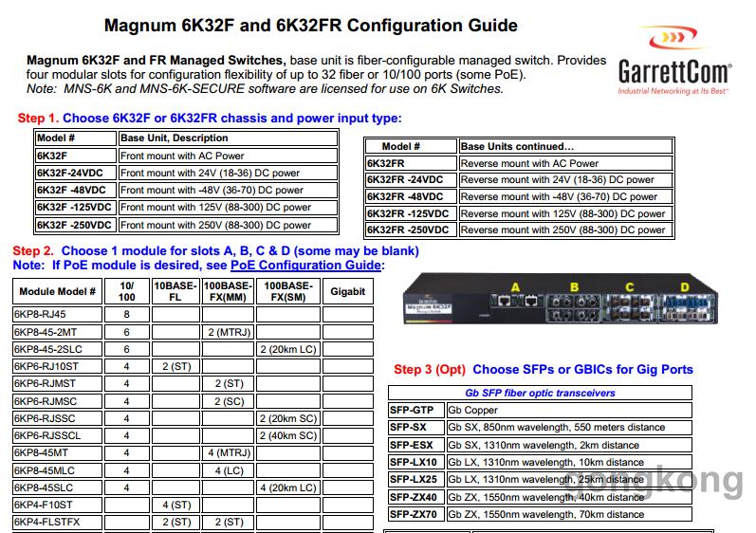Click the '100BASE-FX(SM)' column header
The width and height of the screenshot is (756, 533).
tap(288, 291)
